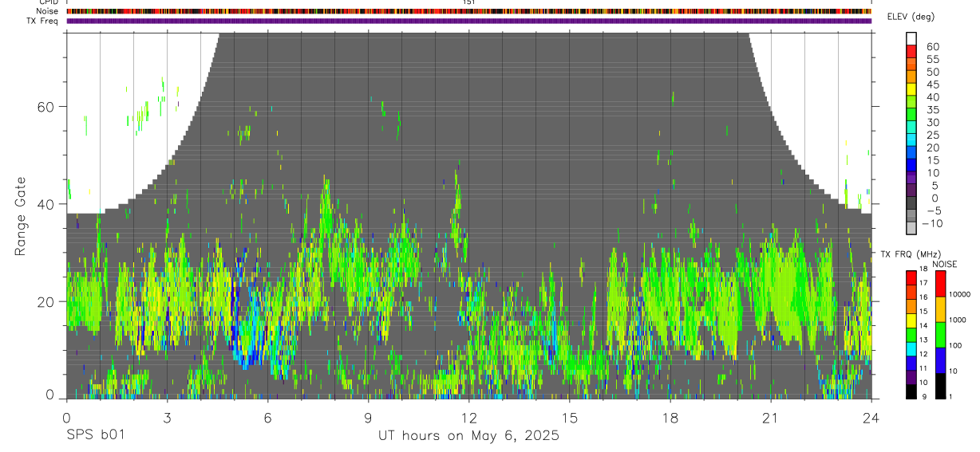
Task: Click the red 60 degree elevation color segment
Action: (x=911, y=51)
